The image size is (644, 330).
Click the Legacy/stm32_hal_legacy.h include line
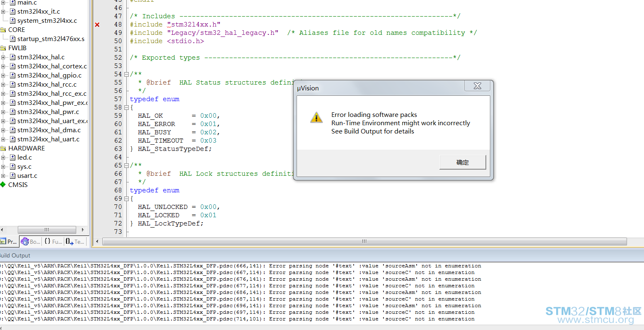pyautogui.click(x=304, y=33)
